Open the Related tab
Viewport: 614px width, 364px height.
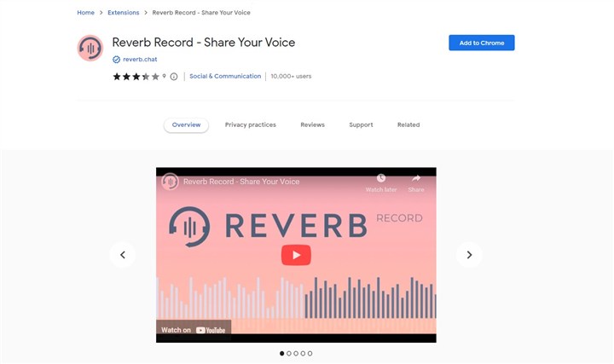point(408,124)
